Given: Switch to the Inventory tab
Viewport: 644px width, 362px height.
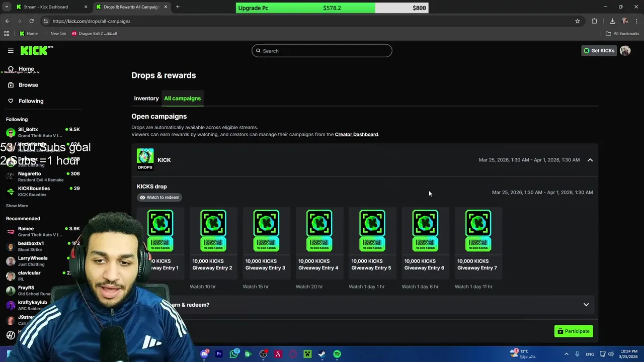Looking at the screenshot, I should click(x=146, y=99).
